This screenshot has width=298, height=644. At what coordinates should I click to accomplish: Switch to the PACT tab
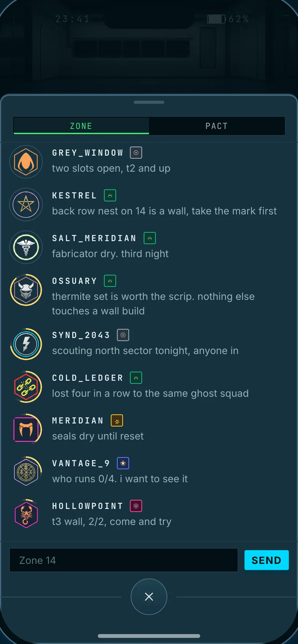tap(217, 126)
